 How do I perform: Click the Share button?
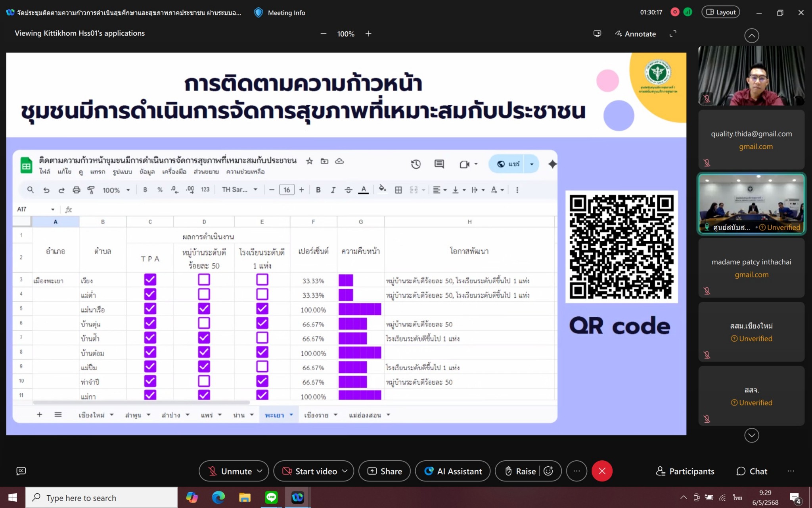point(385,471)
